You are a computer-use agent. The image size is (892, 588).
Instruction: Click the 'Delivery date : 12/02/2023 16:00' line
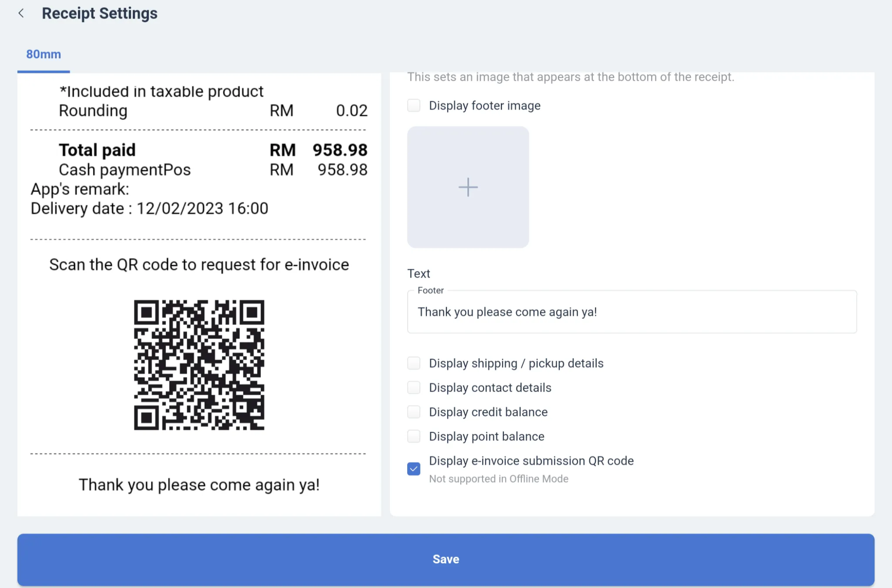pyautogui.click(x=149, y=208)
